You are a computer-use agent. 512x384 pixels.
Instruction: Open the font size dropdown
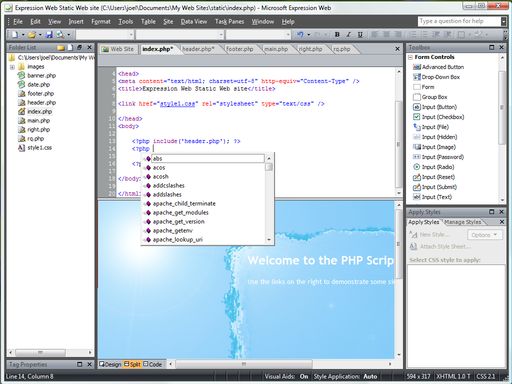click(288, 34)
